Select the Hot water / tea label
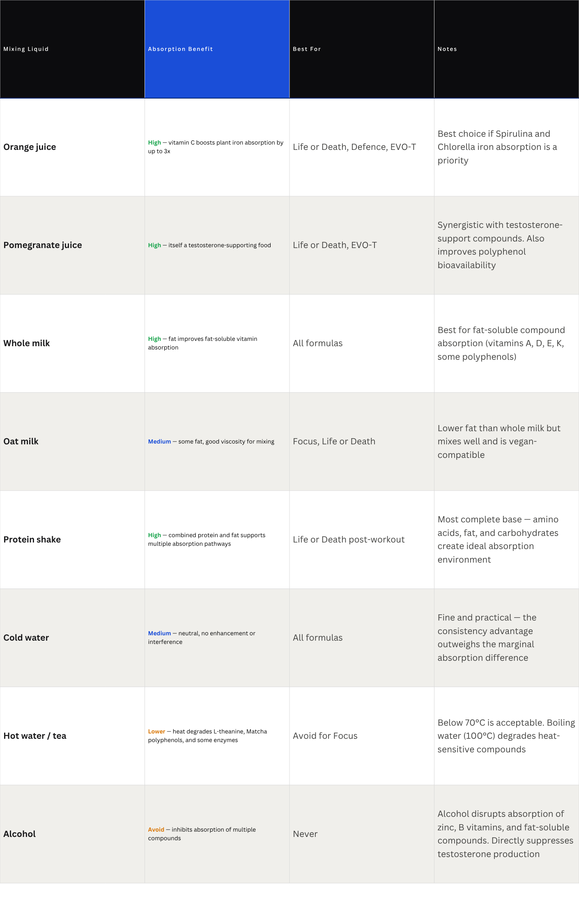Viewport: 579px width, 924px height. coord(35,736)
